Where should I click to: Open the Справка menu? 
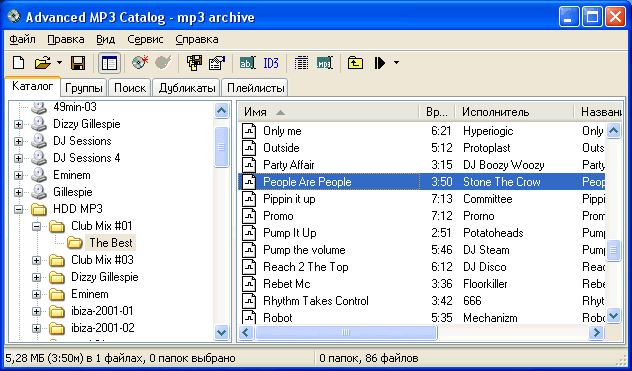pos(197,40)
